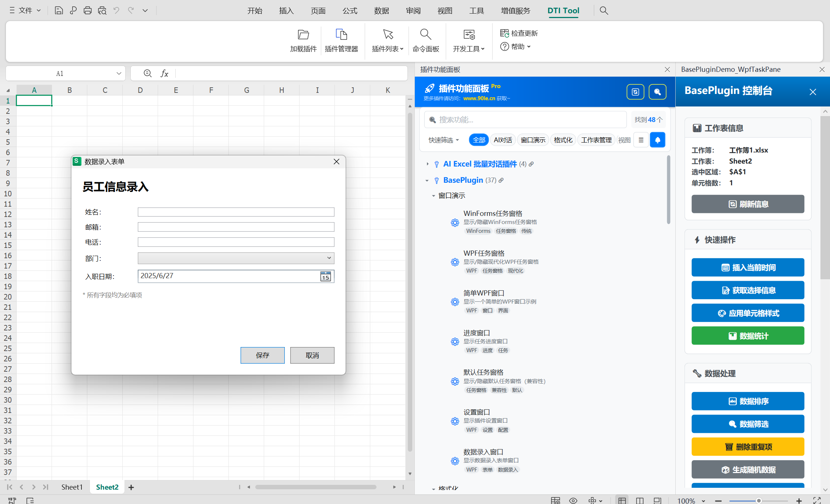
Task: Click 检查更新 in the ribbon
Action: 519,33
